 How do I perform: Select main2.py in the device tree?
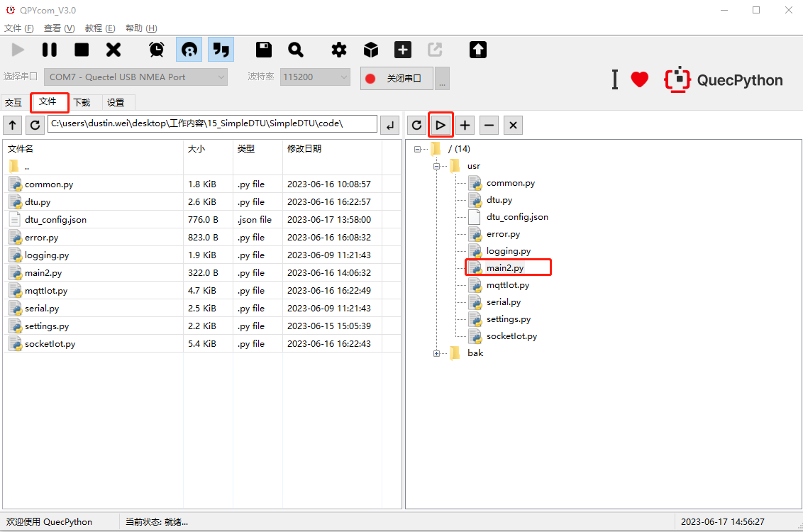pos(505,268)
